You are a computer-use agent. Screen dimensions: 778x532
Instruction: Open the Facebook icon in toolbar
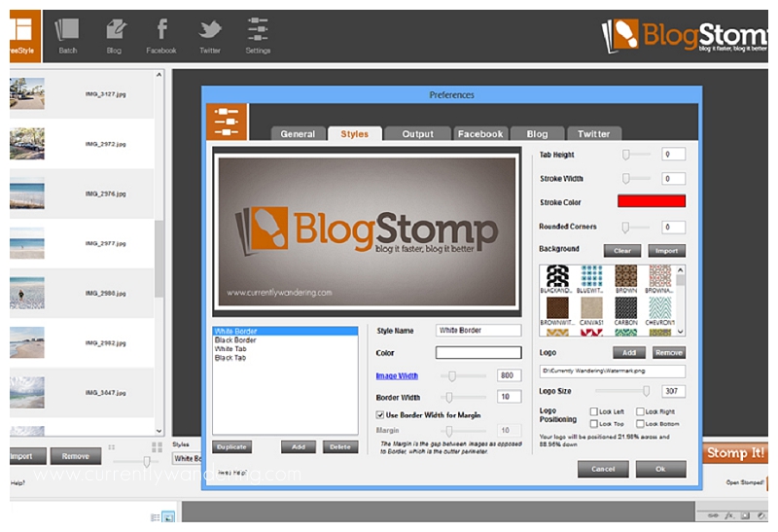tap(161, 36)
